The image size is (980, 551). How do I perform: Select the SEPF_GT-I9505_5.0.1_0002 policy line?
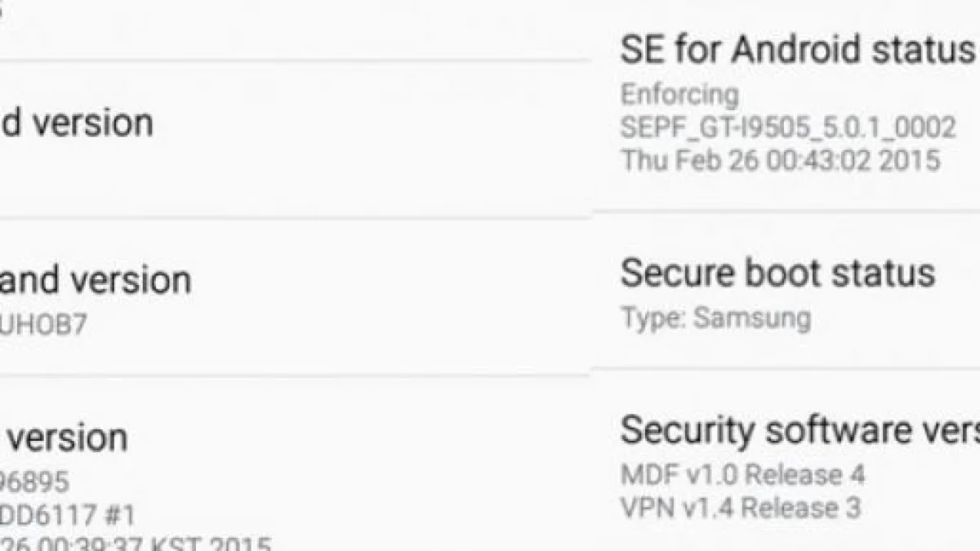(x=787, y=127)
